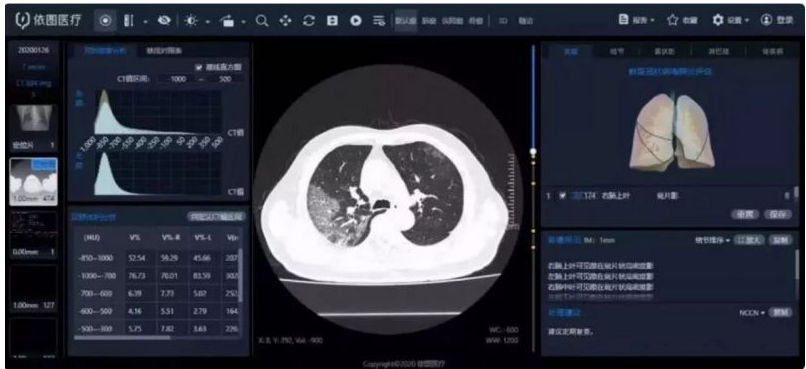
Task: Click the user login icon
Action: pos(766,20)
